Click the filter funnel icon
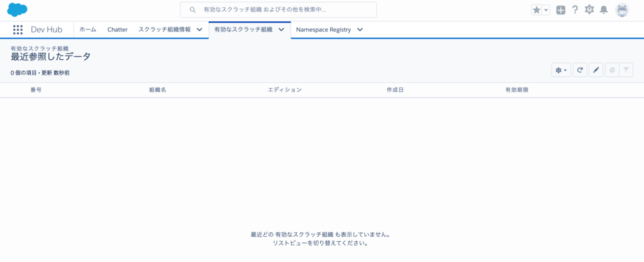Image resolution: width=644 pixels, height=262 pixels. [x=626, y=70]
